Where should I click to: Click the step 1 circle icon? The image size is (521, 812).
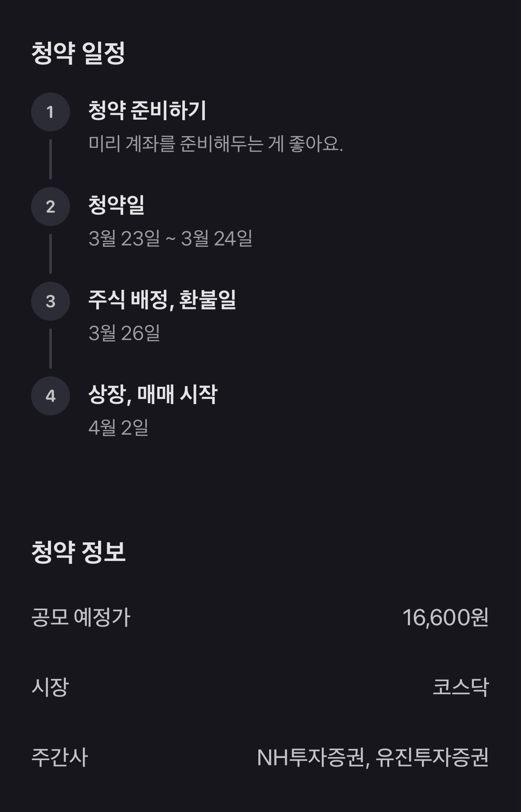point(51,112)
